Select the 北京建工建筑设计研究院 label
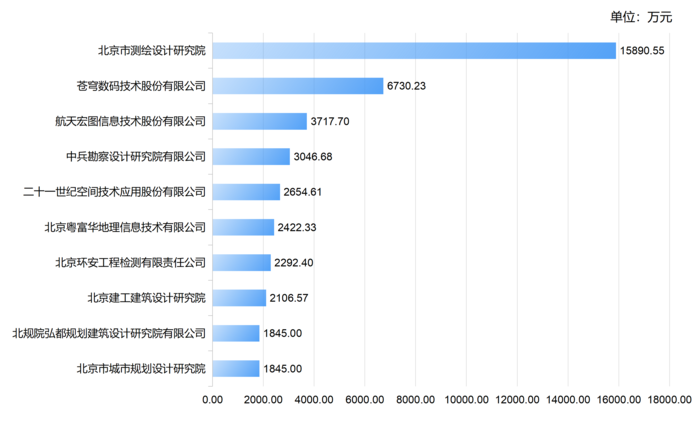 pyautogui.click(x=146, y=298)
